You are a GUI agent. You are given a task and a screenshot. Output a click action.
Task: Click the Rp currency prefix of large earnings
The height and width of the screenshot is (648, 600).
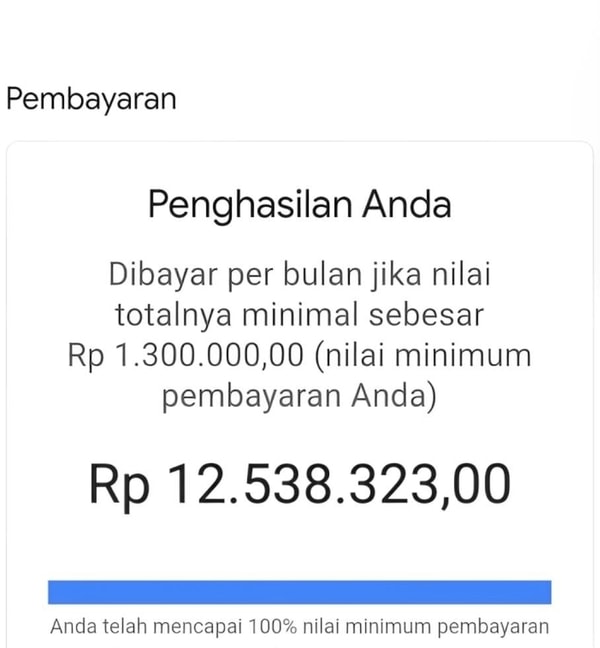[118, 485]
